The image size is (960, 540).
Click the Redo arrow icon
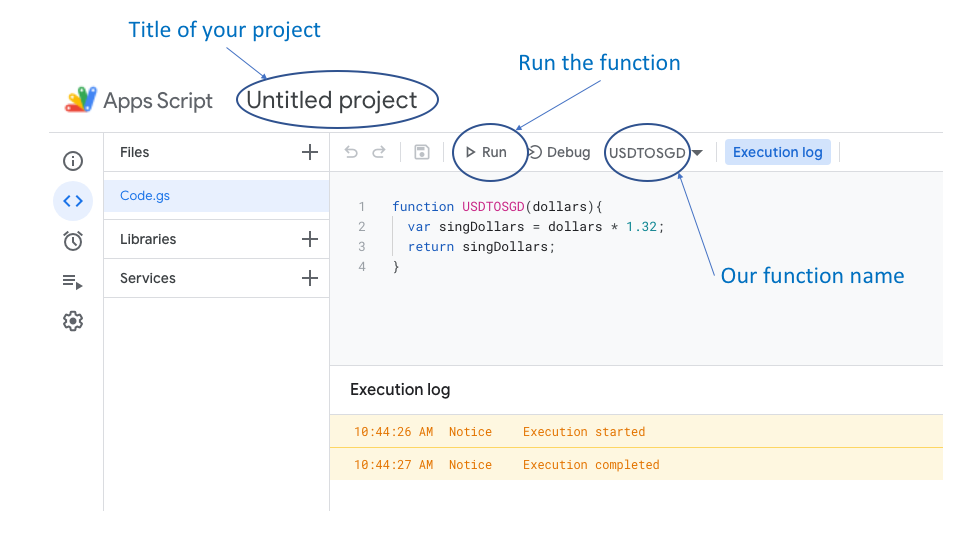[379, 152]
